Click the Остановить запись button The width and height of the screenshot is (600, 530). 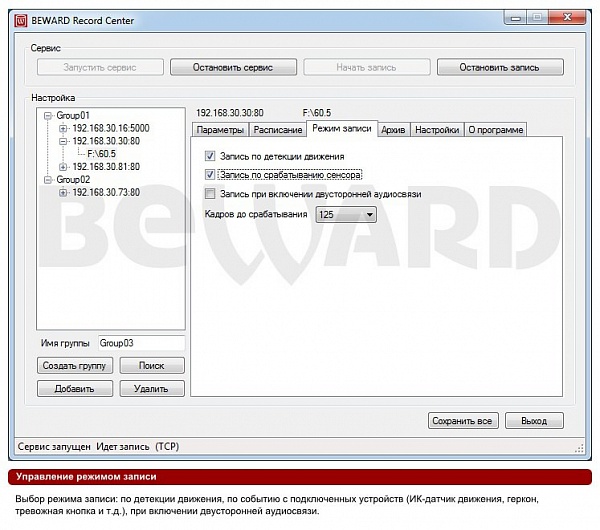[x=500, y=67]
